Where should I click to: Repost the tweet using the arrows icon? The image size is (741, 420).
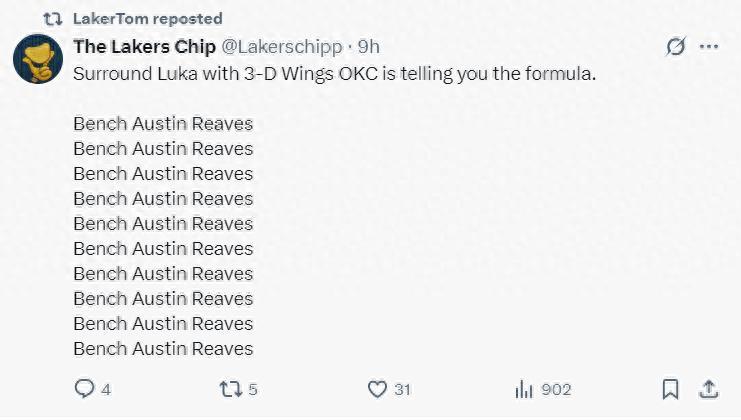tap(230, 389)
